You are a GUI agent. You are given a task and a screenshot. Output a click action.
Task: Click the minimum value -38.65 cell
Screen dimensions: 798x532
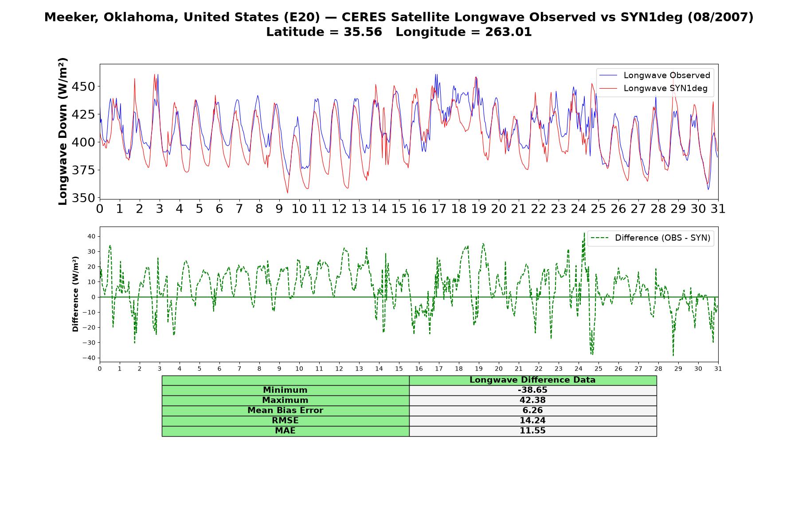point(532,390)
